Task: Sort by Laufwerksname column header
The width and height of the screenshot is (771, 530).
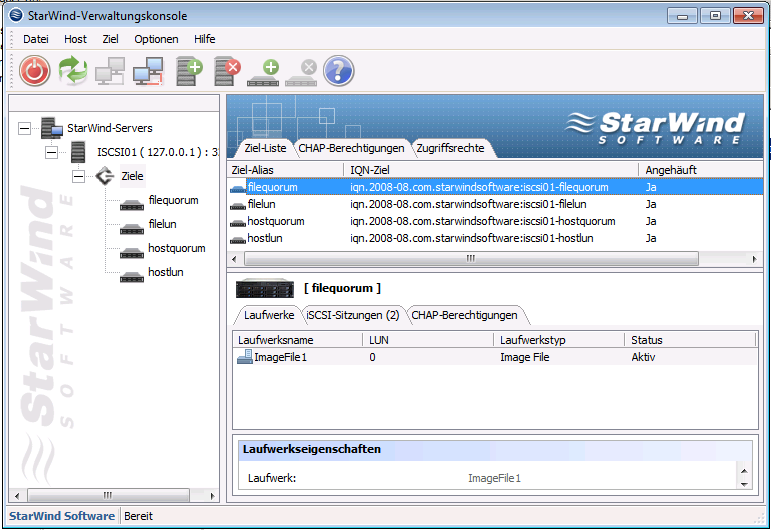Action: pos(298,340)
